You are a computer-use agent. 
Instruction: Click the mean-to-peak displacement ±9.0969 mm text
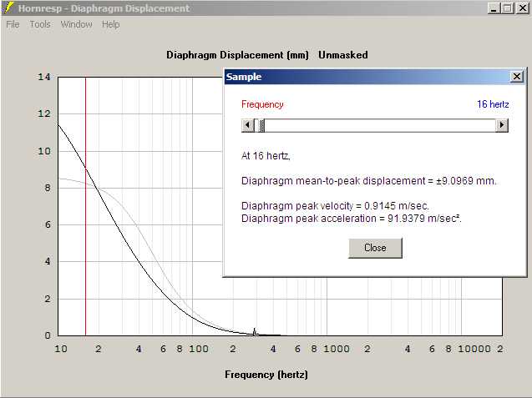(369, 181)
